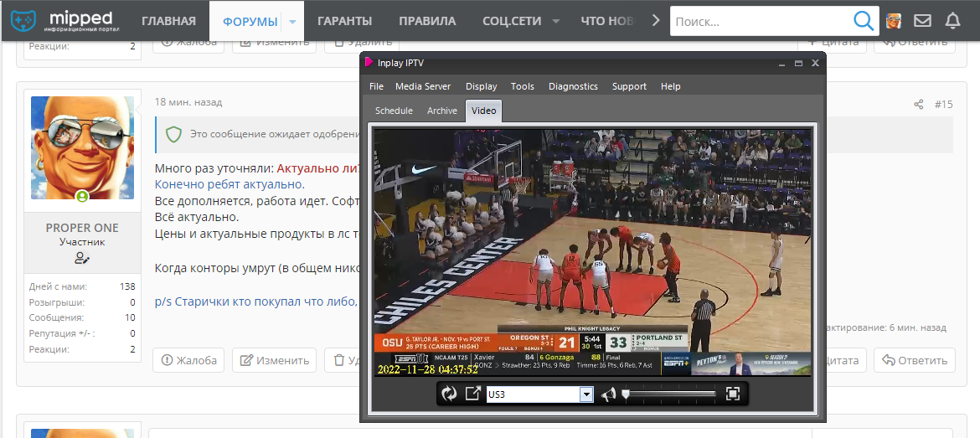Select the Video tab
Viewport: 980px width, 438px height.
click(484, 111)
